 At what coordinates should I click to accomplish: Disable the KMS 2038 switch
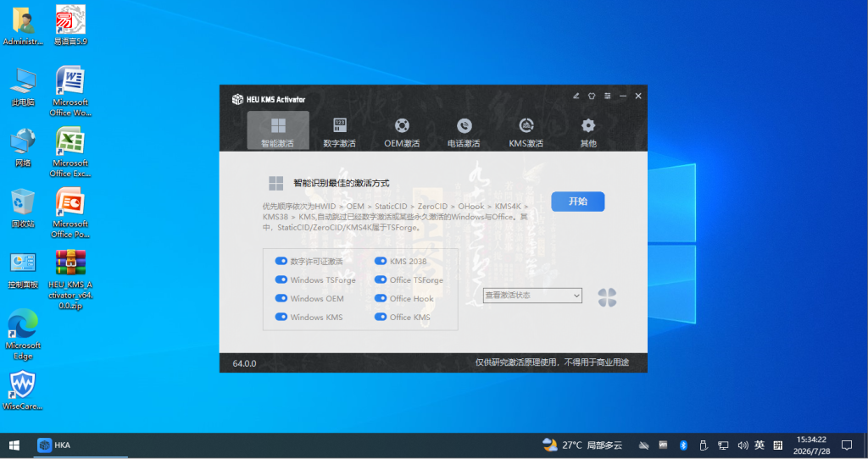(x=381, y=261)
